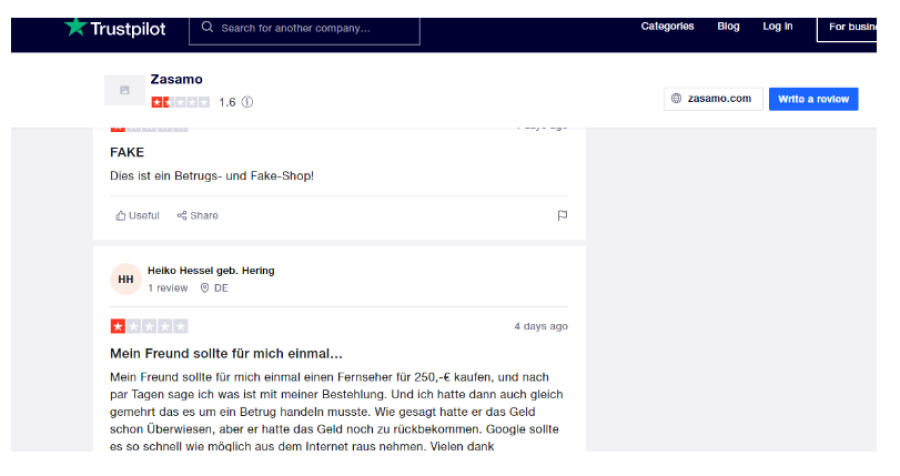
Task: Click the one-star rating of Heiko's review
Action: [x=149, y=327]
